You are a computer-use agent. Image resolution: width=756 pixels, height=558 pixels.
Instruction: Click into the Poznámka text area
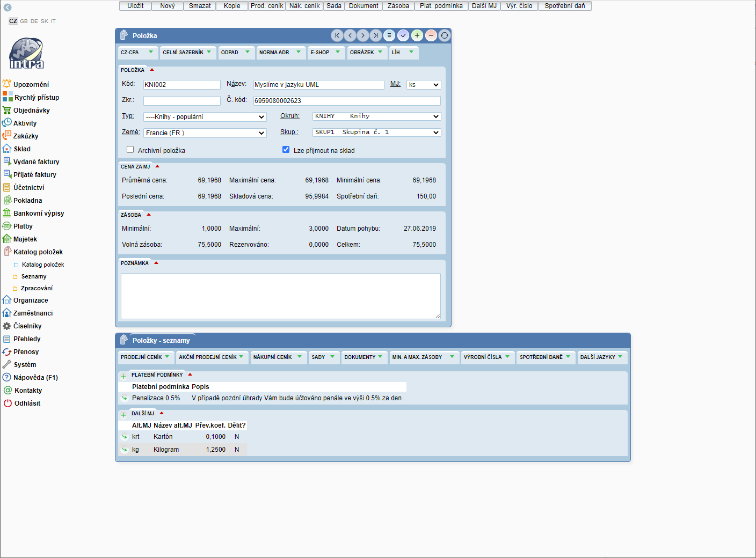[280, 296]
